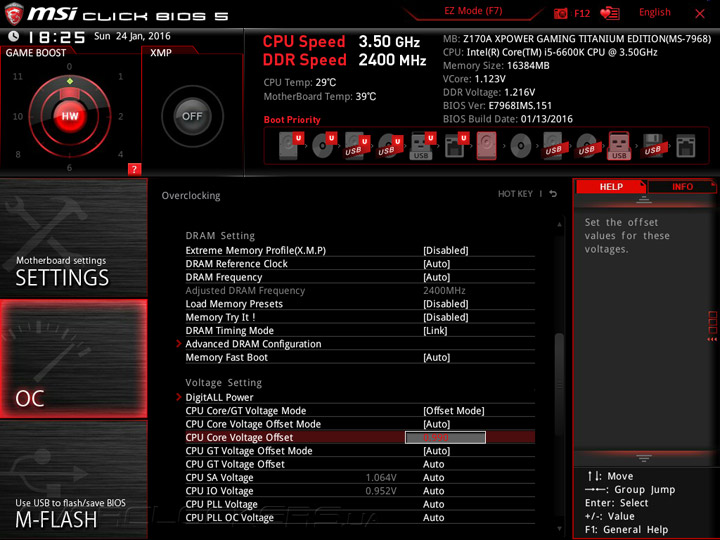Select the UEFI USB hard disk boot icon
This screenshot has width=720, height=540.
[357, 146]
